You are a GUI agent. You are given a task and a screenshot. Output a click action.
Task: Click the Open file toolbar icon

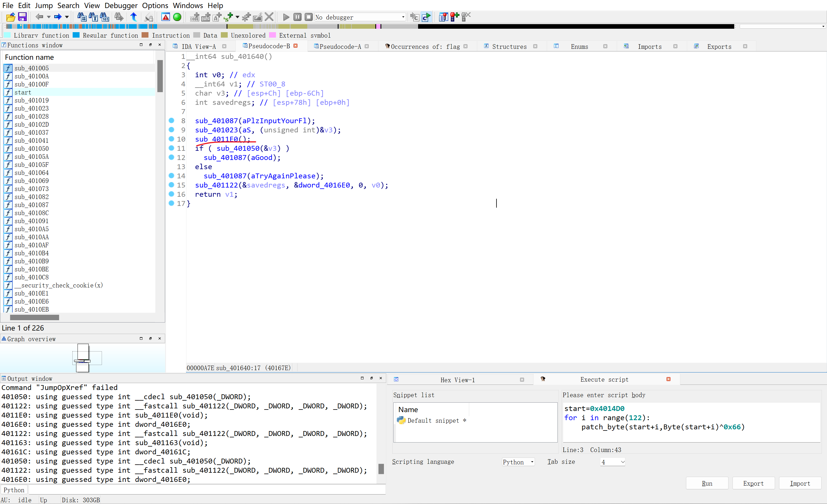(10, 17)
